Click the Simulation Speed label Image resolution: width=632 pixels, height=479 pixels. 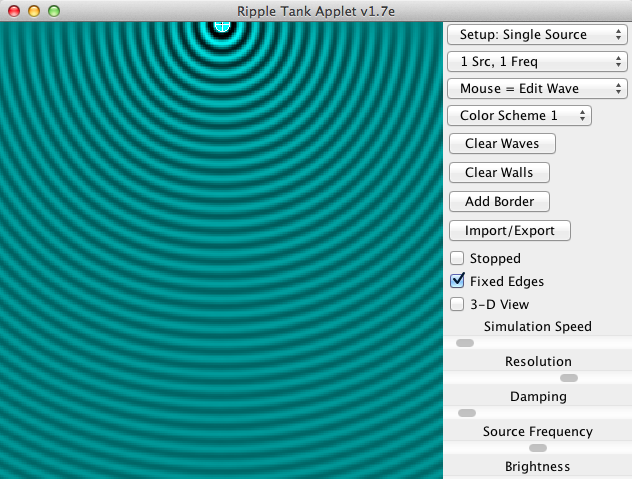coord(538,326)
